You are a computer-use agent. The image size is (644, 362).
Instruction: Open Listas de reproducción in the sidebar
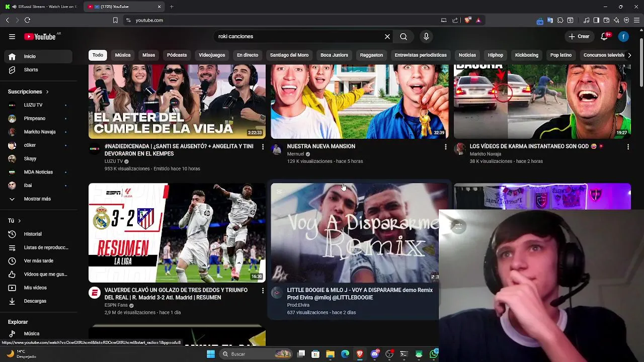click(x=38, y=247)
